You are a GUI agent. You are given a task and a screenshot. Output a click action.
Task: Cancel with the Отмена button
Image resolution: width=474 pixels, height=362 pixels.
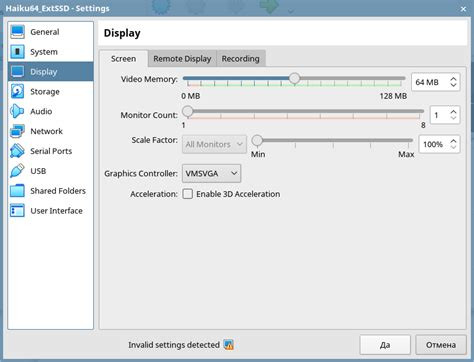click(441, 345)
